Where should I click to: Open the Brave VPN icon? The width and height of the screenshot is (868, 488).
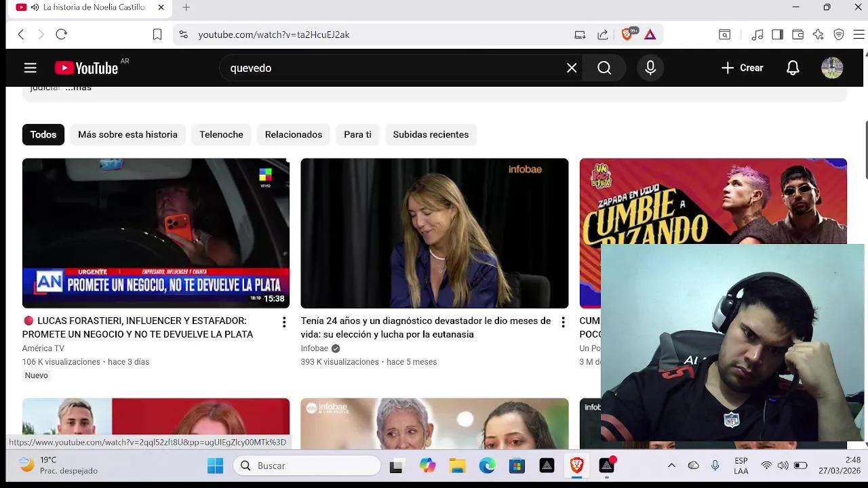[x=839, y=35]
